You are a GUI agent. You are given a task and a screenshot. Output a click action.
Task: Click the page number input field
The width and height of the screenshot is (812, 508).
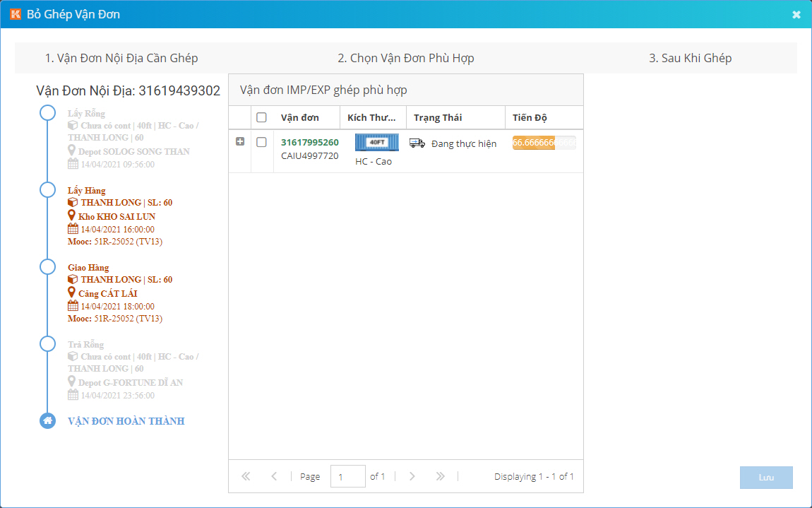point(347,477)
